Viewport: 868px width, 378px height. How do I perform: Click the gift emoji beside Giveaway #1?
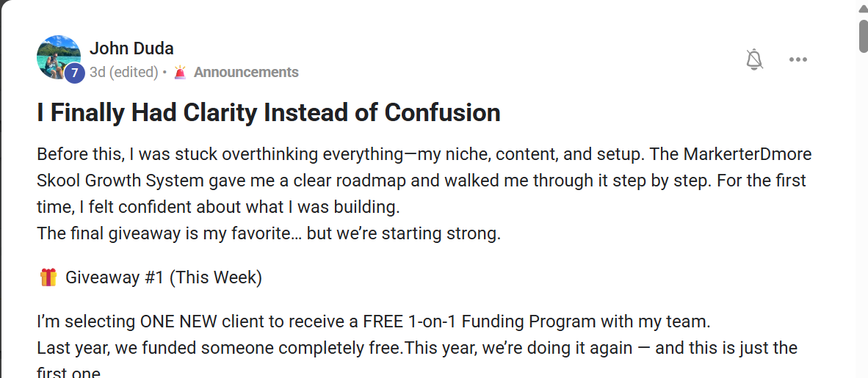[48, 277]
